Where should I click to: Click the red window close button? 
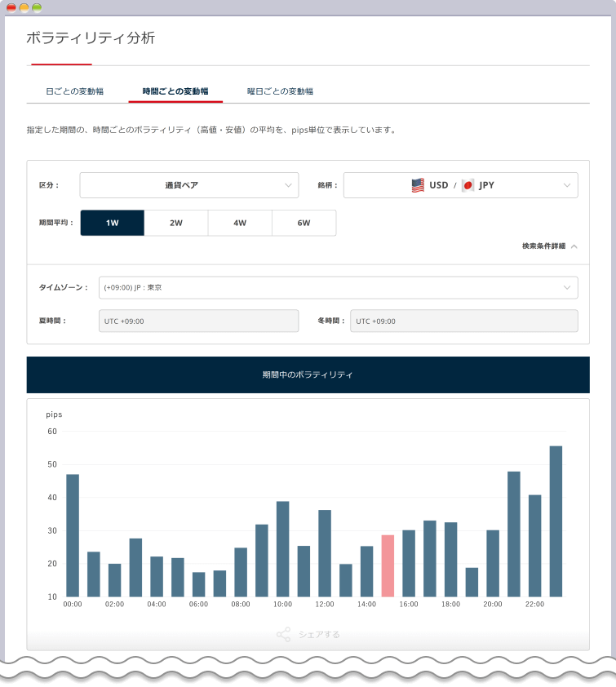(11, 7)
